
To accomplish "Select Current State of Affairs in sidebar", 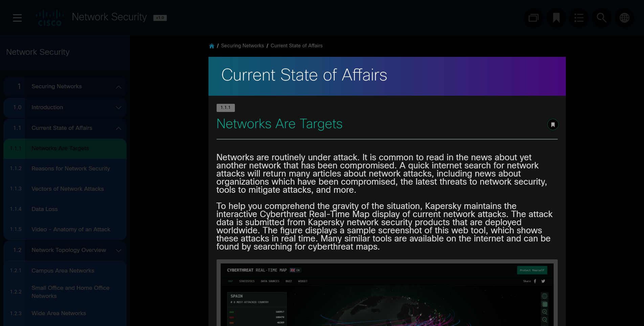I will [x=65, y=128].
